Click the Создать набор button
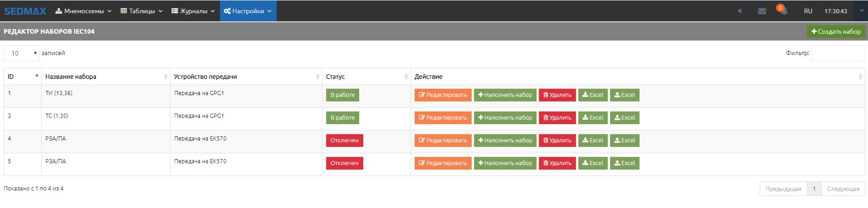Viewport: 868px width, 208px height. [836, 31]
